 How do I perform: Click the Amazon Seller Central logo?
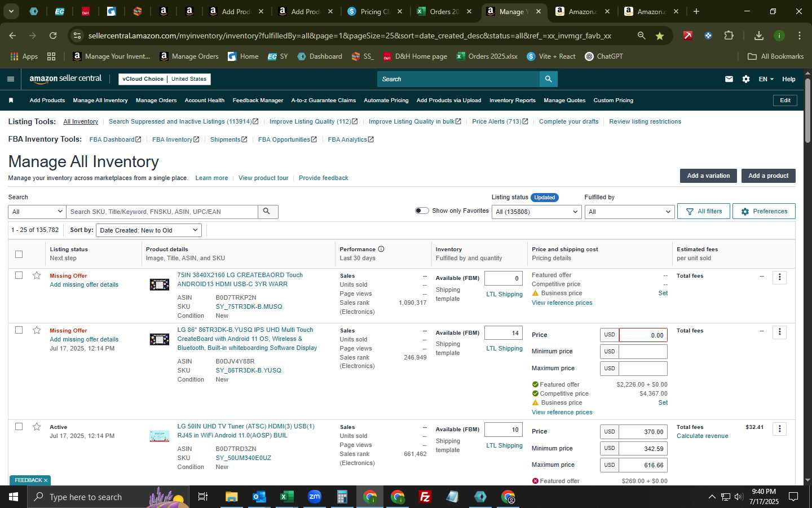pos(65,79)
